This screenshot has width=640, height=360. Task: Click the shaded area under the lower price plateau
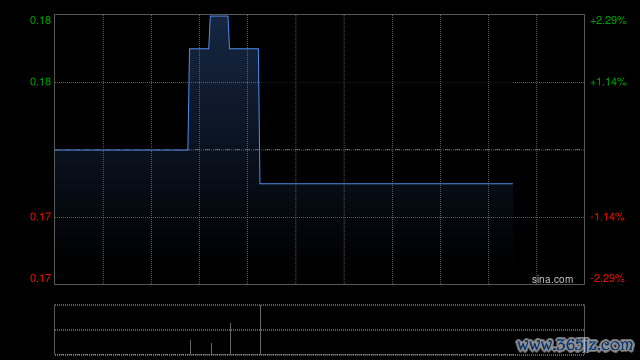pyautogui.click(x=386, y=233)
